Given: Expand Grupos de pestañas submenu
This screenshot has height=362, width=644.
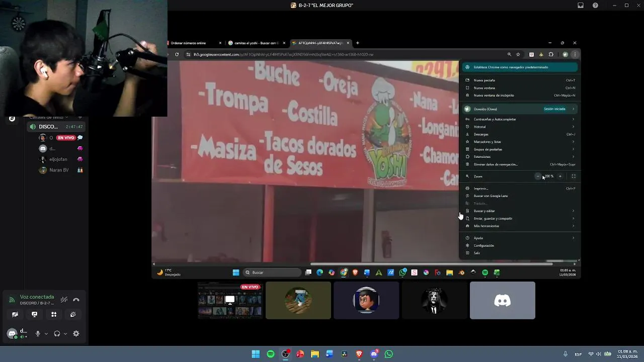Looking at the screenshot, I should coord(520,149).
